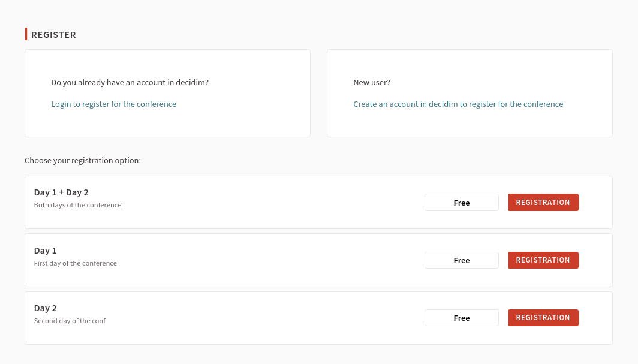Click the 'Day 1' option title
This screenshot has width=638, height=364.
coord(45,251)
